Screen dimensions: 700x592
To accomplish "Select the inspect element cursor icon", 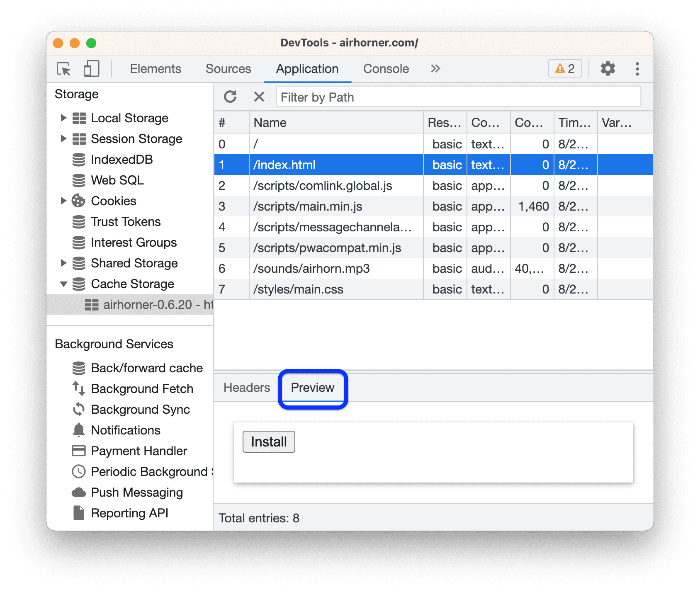I will pyautogui.click(x=63, y=69).
